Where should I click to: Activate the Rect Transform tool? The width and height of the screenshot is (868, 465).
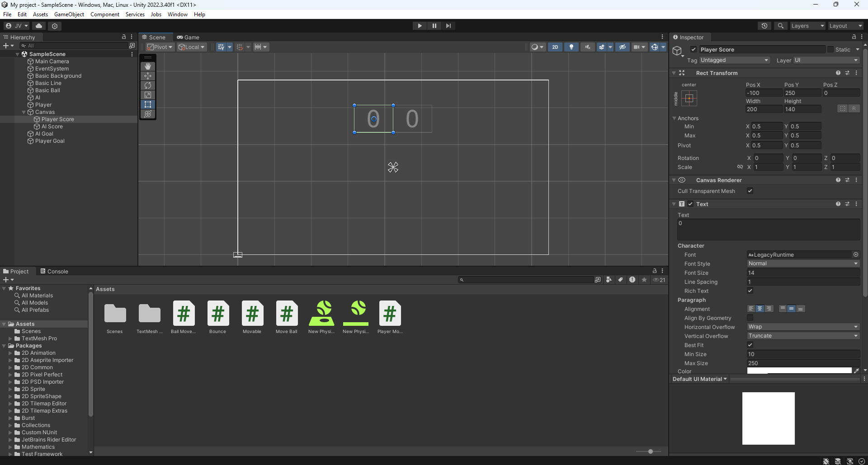[x=148, y=104]
